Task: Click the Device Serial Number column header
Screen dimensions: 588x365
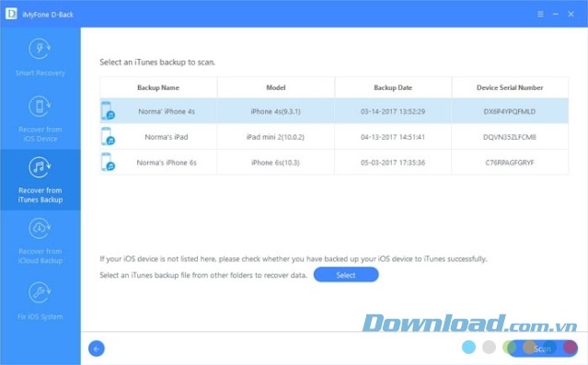Action: click(x=510, y=87)
